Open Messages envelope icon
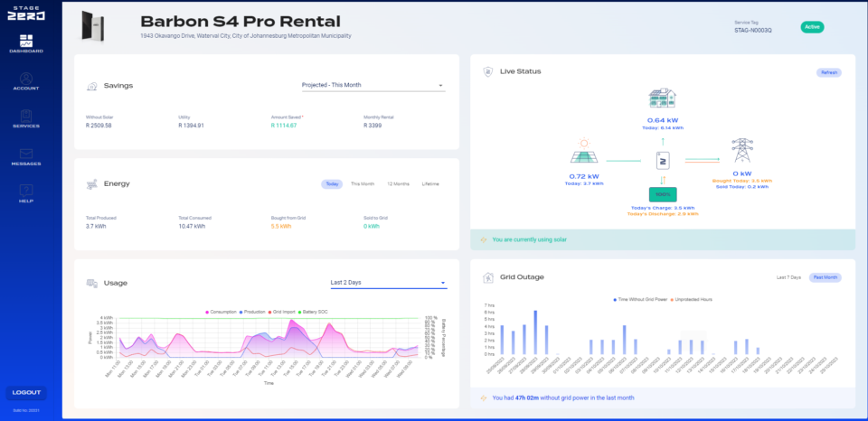 click(x=26, y=154)
